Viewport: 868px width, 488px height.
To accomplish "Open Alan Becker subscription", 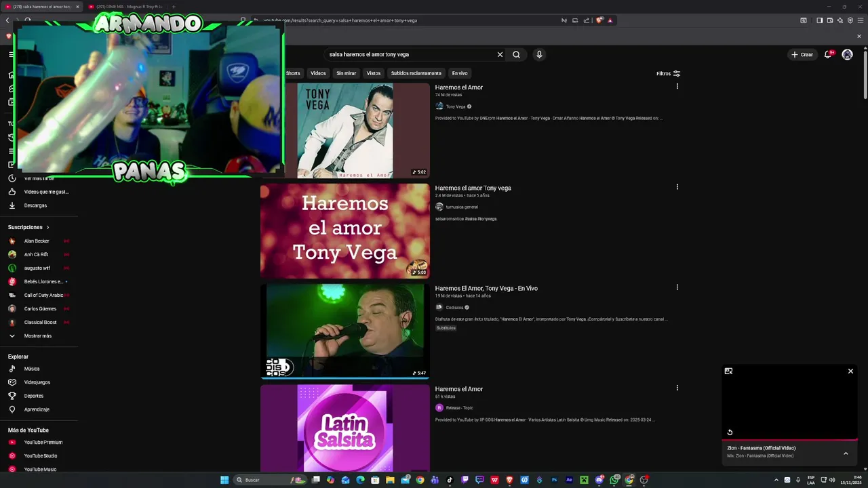I will tap(37, 241).
